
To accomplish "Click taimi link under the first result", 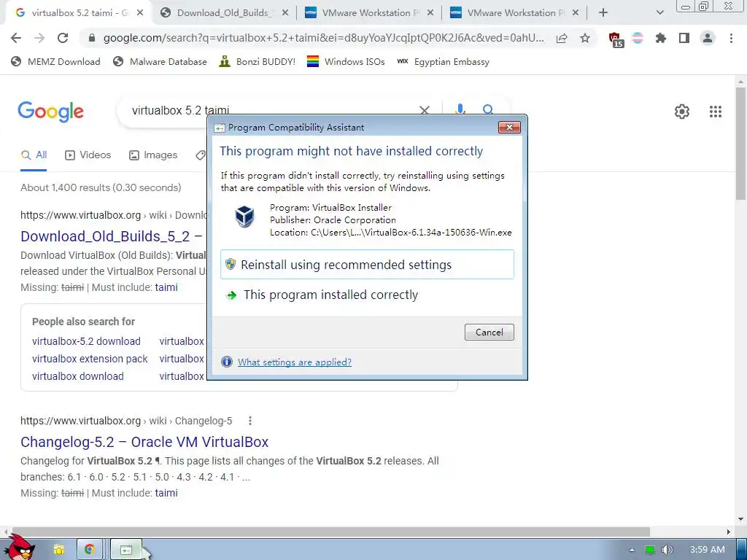I will click(166, 287).
